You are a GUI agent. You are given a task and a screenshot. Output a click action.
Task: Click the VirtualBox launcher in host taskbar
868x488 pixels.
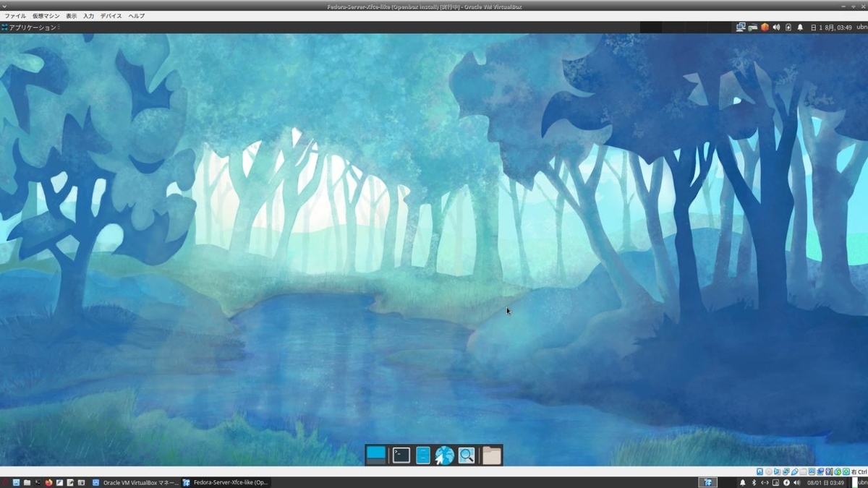click(16, 482)
